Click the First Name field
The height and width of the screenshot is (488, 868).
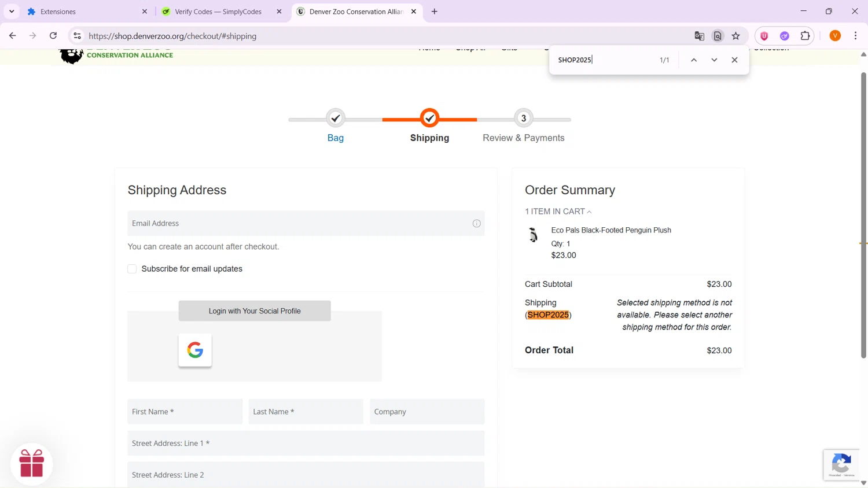185,412
